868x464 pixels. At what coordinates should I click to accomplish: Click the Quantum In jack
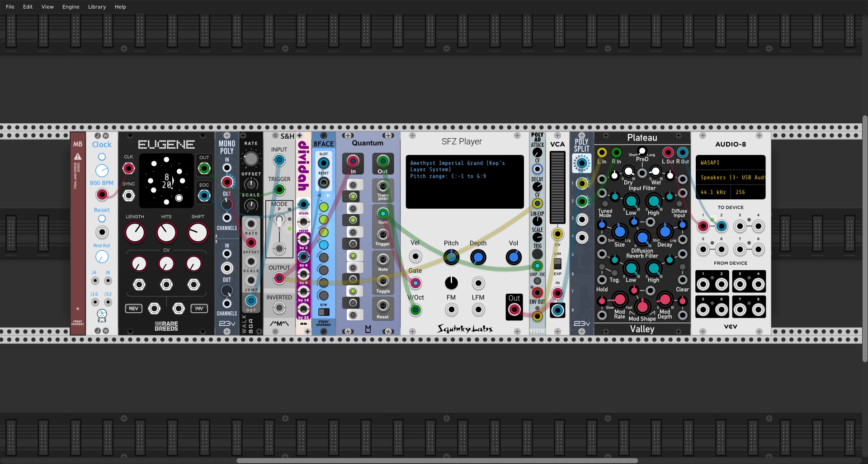353,161
